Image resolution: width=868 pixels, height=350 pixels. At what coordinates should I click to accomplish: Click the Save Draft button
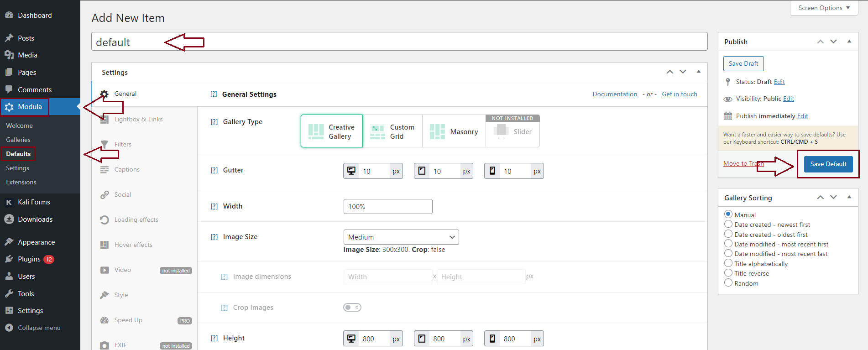[743, 64]
